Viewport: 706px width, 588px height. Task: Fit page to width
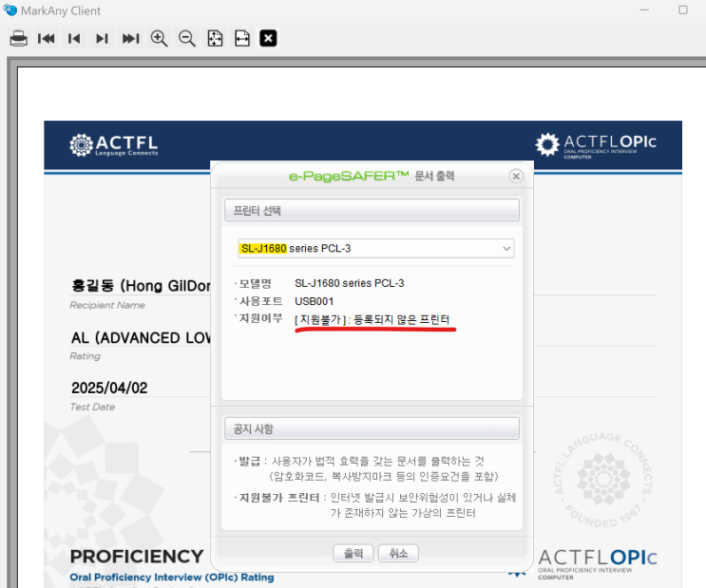(x=242, y=38)
